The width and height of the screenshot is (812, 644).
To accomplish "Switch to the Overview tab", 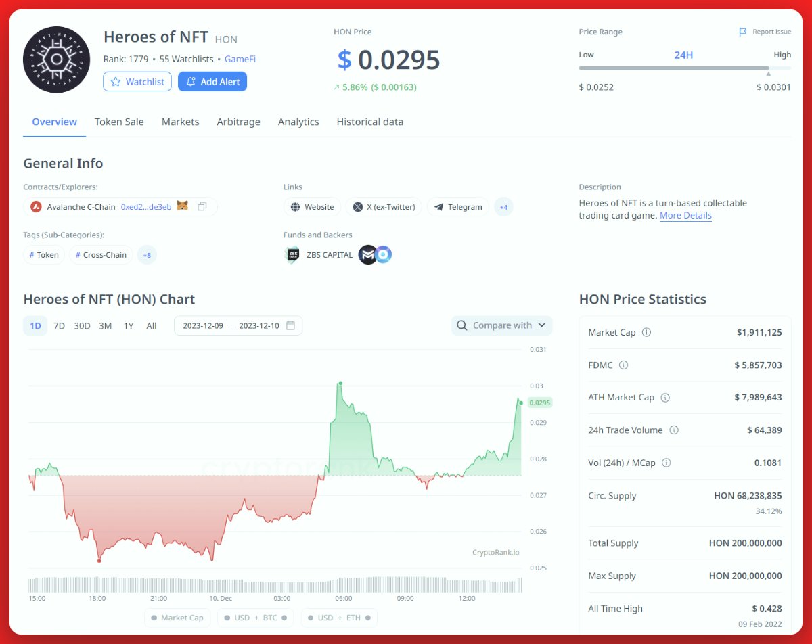I will [55, 122].
